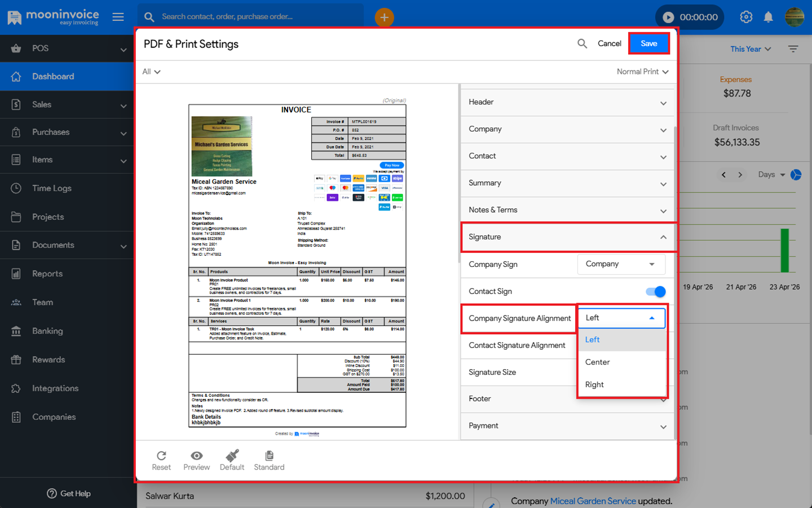
Task: Select the Default template brush icon
Action: tap(232, 456)
